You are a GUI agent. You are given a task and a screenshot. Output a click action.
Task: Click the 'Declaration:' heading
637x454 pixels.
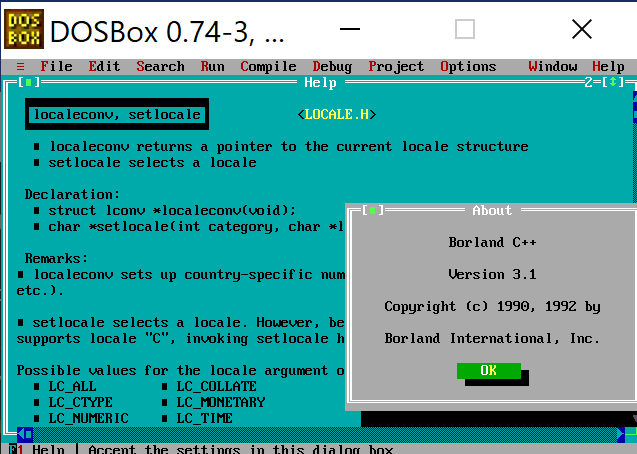pyautogui.click(x=72, y=194)
